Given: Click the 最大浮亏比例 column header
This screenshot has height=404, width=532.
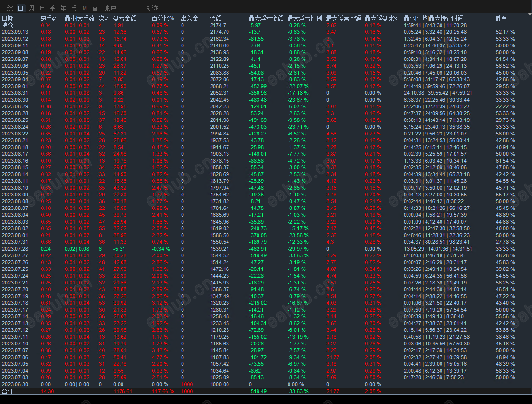Looking at the screenshot, I should click(304, 19).
